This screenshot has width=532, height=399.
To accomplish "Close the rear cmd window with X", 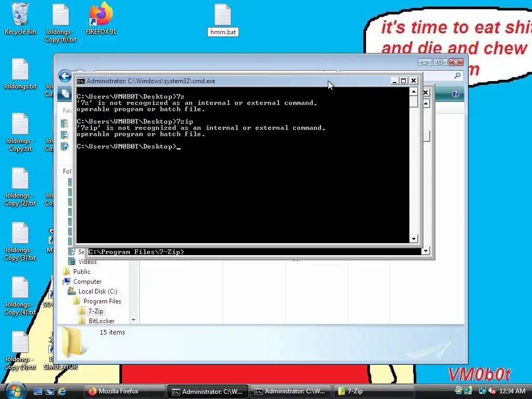I will click(x=426, y=92).
